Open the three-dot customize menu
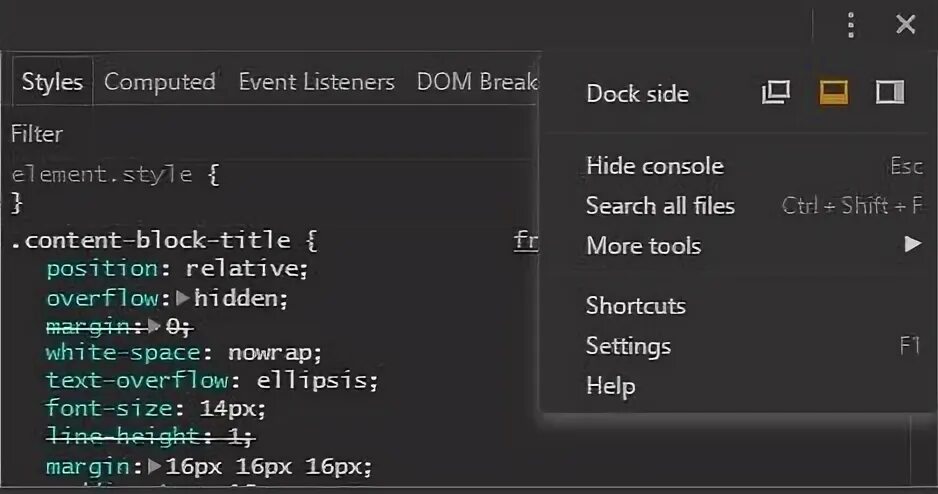Image resolution: width=938 pixels, height=494 pixels. click(x=851, y=25)
